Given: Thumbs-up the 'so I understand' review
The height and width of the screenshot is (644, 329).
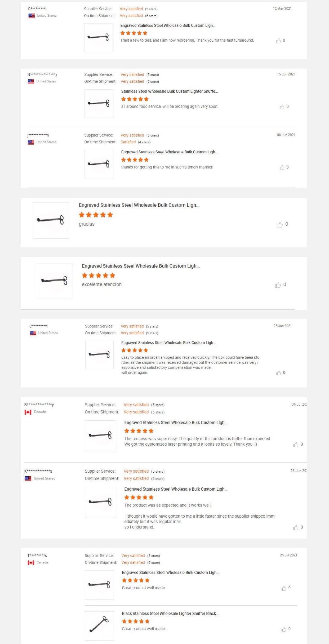Looking at the screenshot, I should pos(296,528).
